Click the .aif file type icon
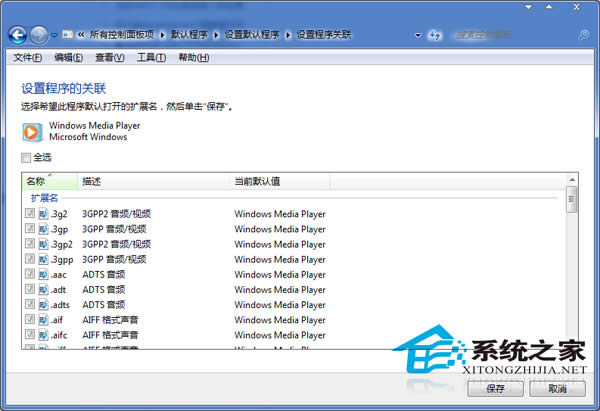The image size is (600, 411). point(43,320)
